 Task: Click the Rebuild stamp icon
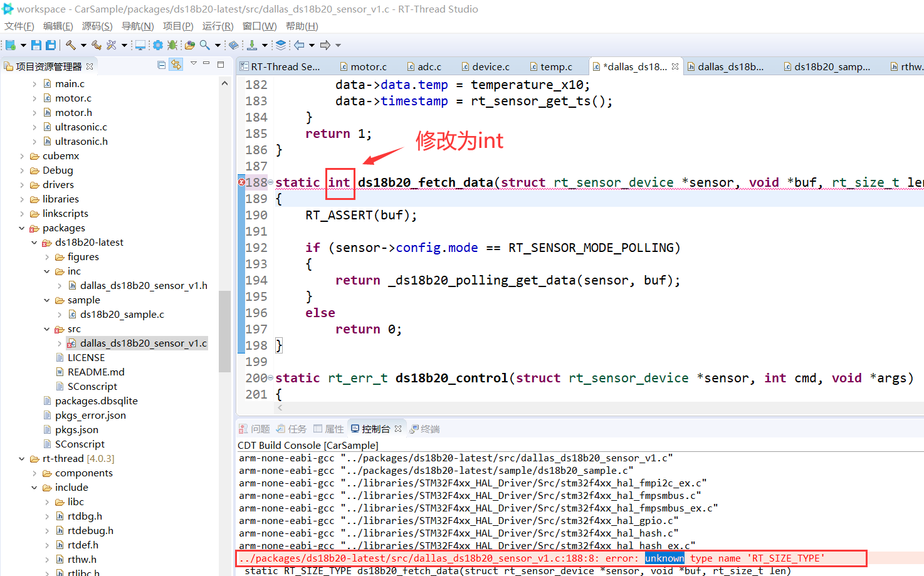(x=97, y=45)
